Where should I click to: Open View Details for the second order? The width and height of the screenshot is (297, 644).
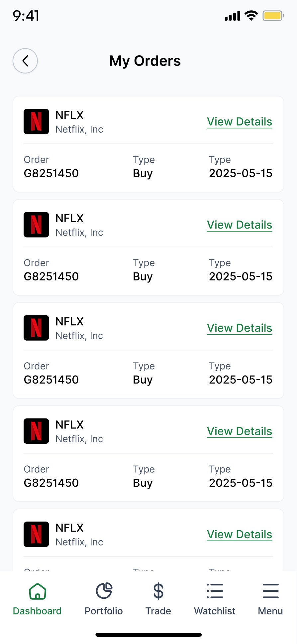pyautogui.click(x=240, y=225)
